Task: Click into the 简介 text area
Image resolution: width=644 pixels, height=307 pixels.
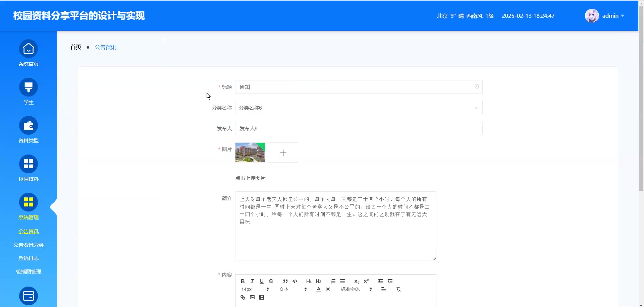Action: click(x=335, y=226)
